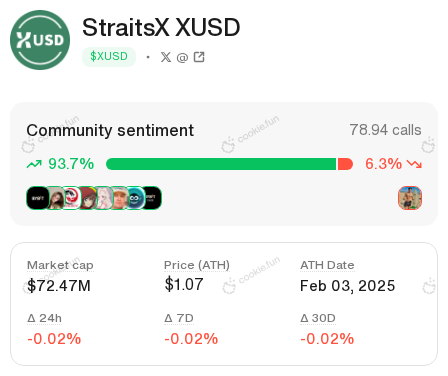Click the Market cap label
The width and height of the screenshot is (448, 376).
60,265
